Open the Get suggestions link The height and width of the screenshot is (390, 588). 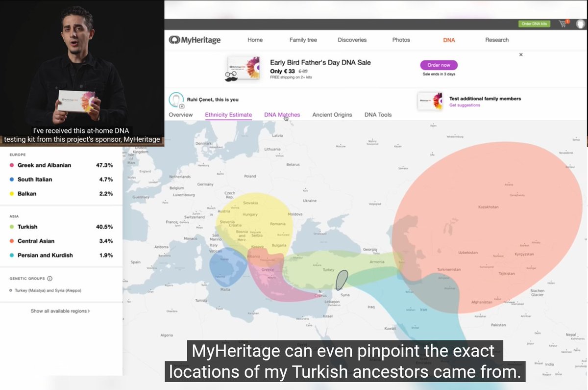click(465, 105)
